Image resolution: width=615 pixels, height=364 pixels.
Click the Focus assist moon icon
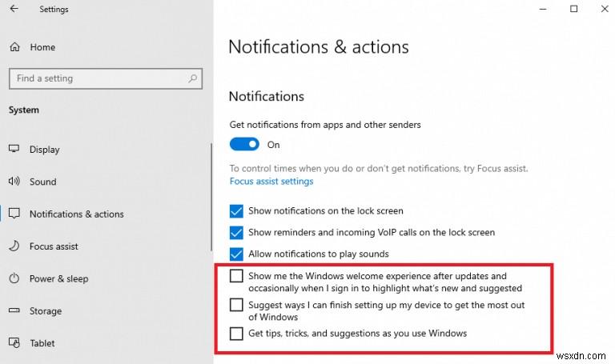[x=14, y=246]
